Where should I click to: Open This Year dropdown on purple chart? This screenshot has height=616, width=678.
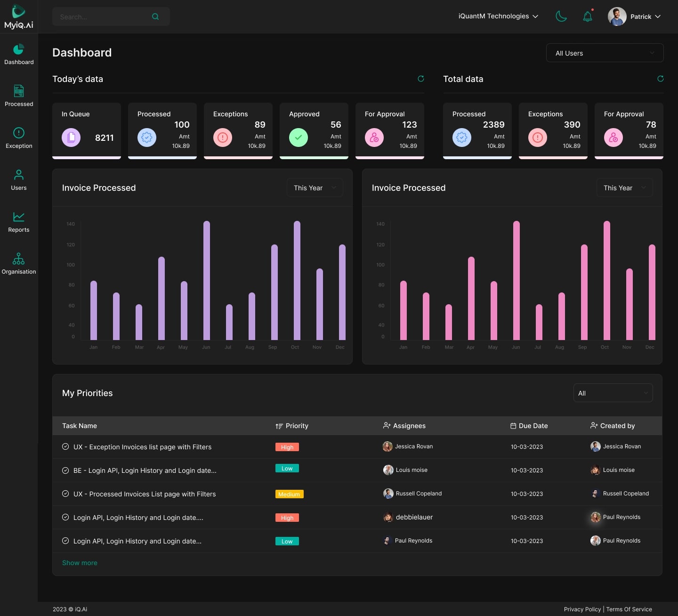pyautogui.click(x=315, y=187)
